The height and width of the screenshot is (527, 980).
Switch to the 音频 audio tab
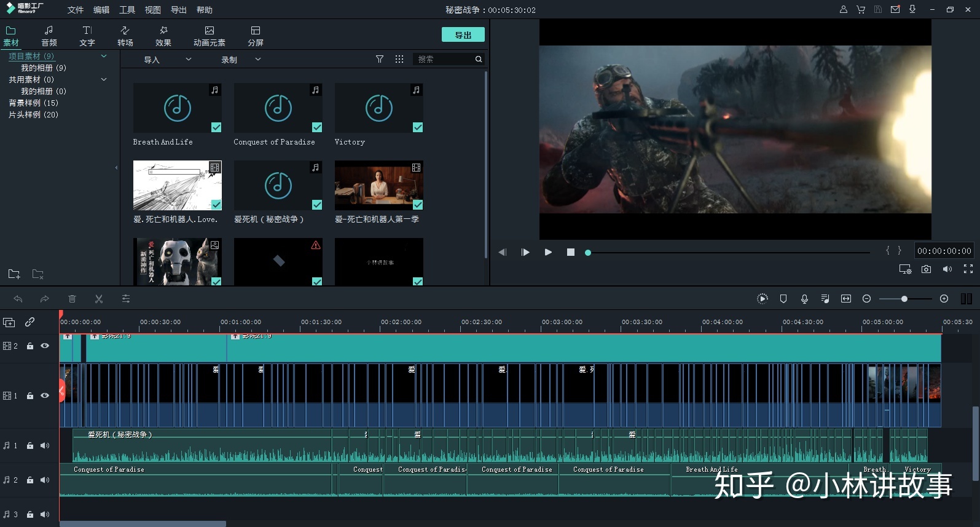click(x=49, y=36)
